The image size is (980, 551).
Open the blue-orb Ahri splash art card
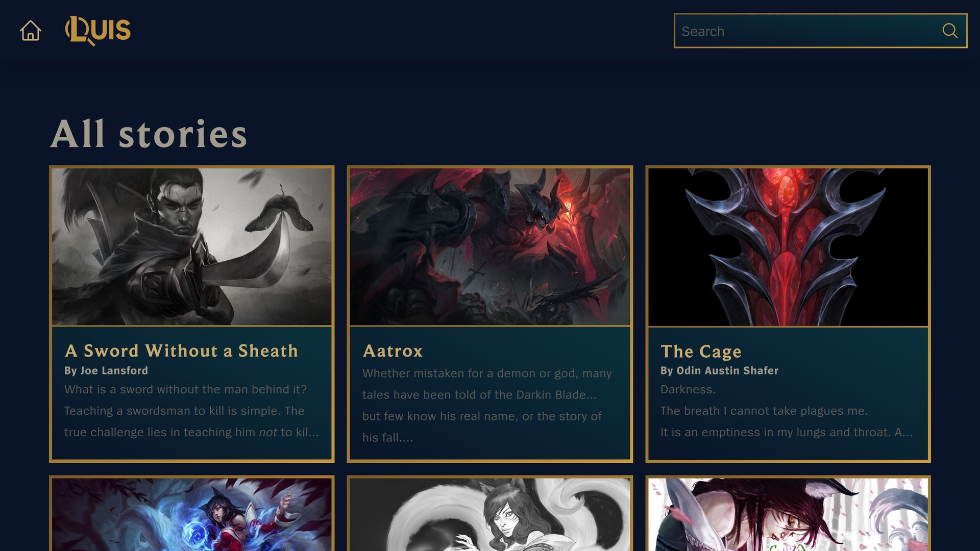tap(192, 514)
